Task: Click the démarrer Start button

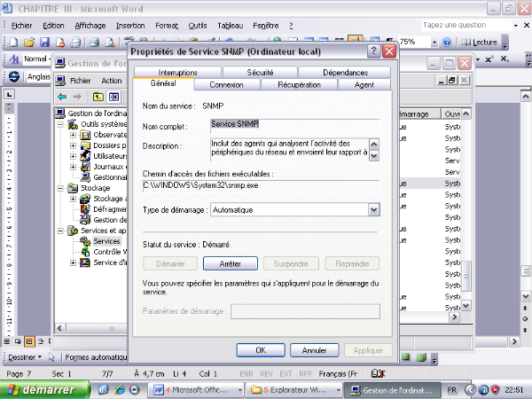Action: [x=45, y=390]
